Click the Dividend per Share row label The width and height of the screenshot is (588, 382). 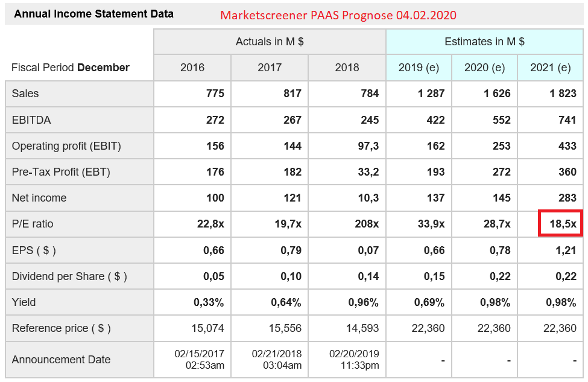[69, 276]
